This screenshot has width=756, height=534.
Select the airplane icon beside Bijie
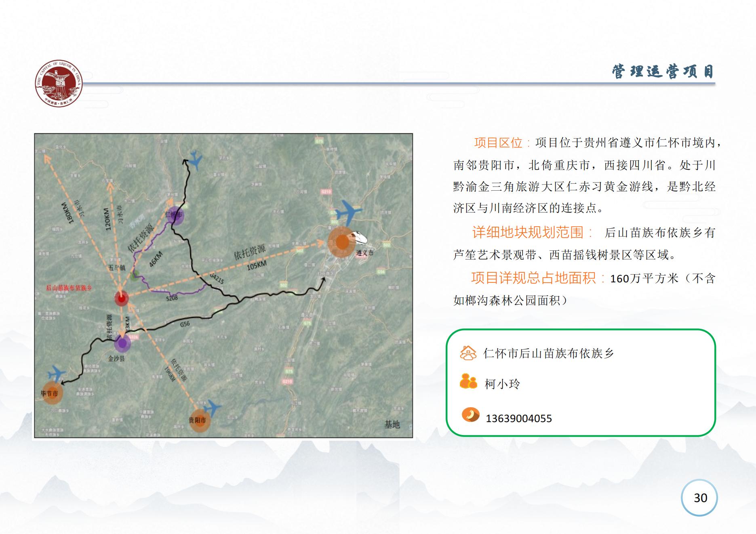[56, 373]
